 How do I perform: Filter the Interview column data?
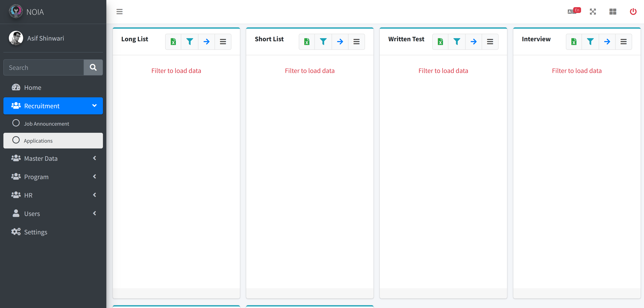[x=590, y=42]
